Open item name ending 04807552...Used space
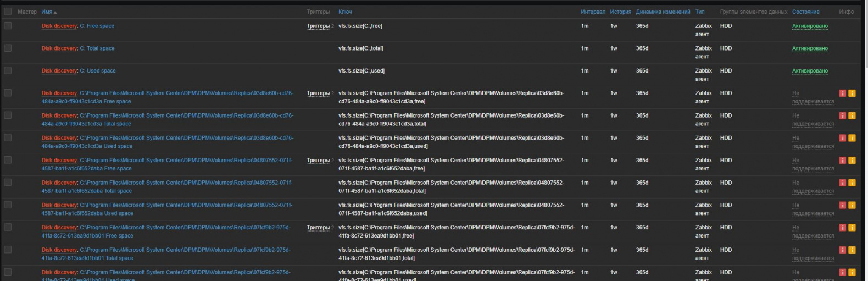 point(167,209)
